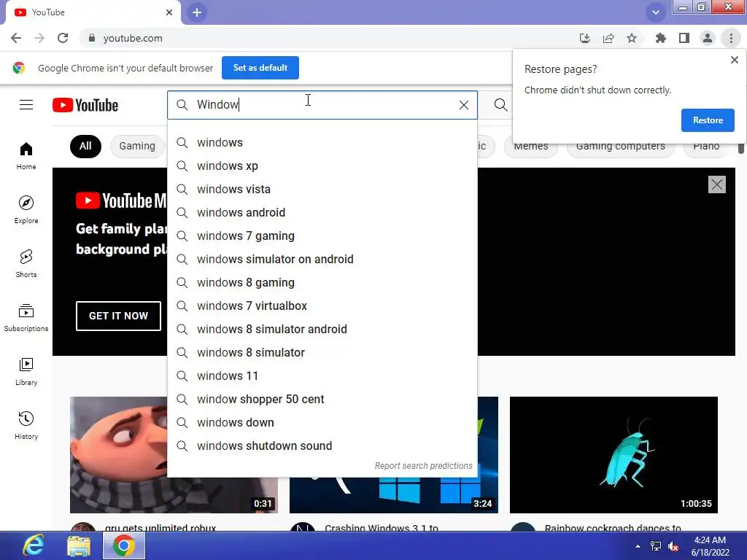Open Chrome three-dot menu
Image resolution: width=747 pixels, height=560 pixels.
click(731, 38)
